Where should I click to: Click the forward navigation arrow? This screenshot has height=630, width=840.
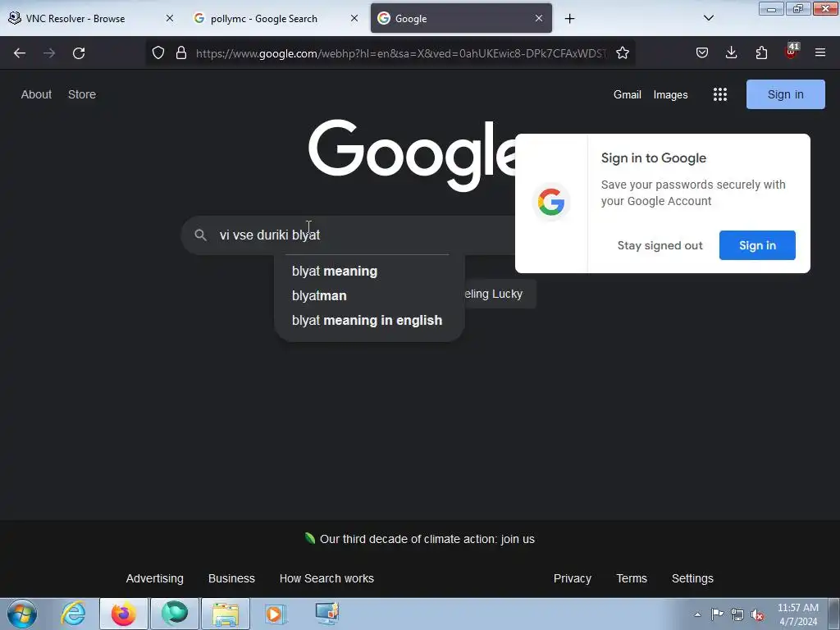[x=49, y=53]
